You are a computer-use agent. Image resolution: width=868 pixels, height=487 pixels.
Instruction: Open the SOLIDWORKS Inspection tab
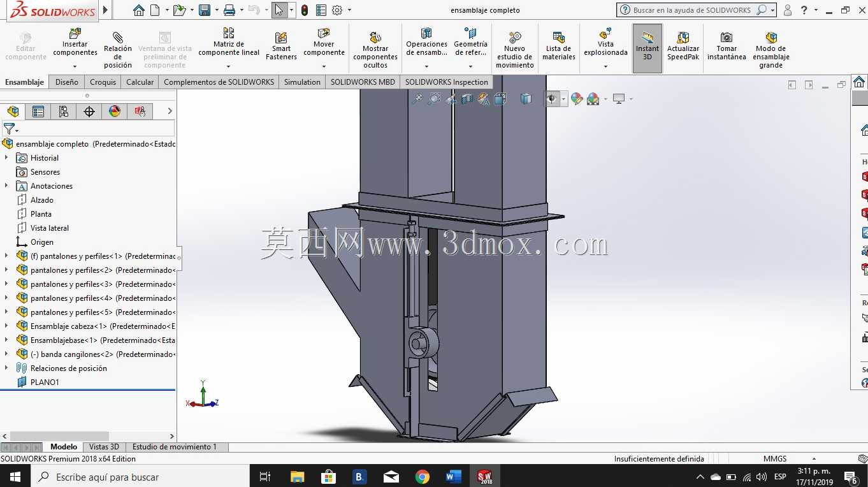click(447, 82)
